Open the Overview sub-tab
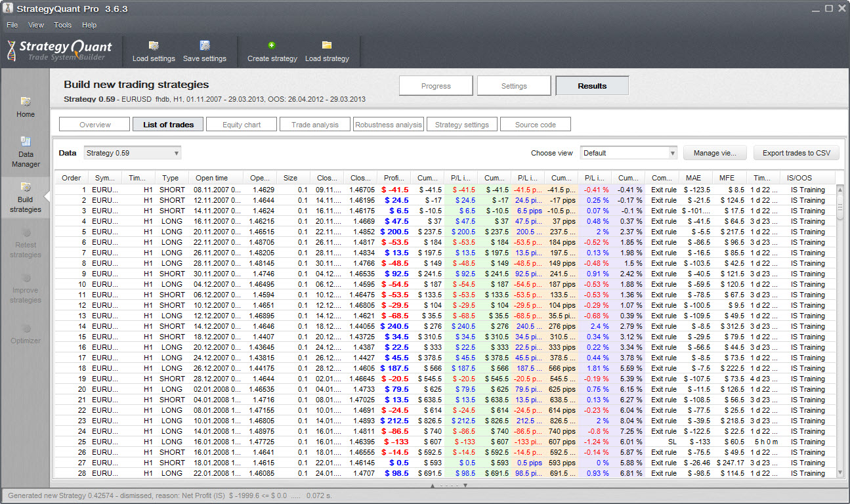Screen dimensions: 850x504 click(x=95, y=124)
